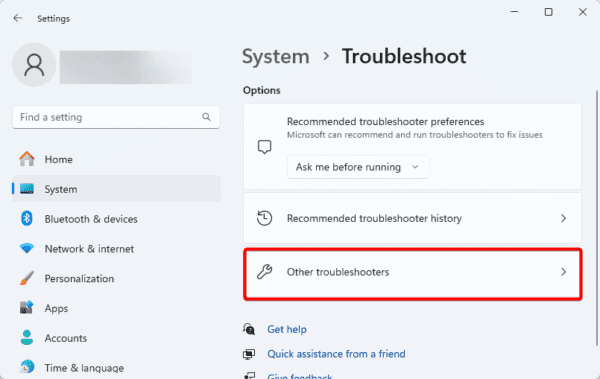Select System in the sidebar
This screenshot has width=600, height=379.
tap(116, 189)
